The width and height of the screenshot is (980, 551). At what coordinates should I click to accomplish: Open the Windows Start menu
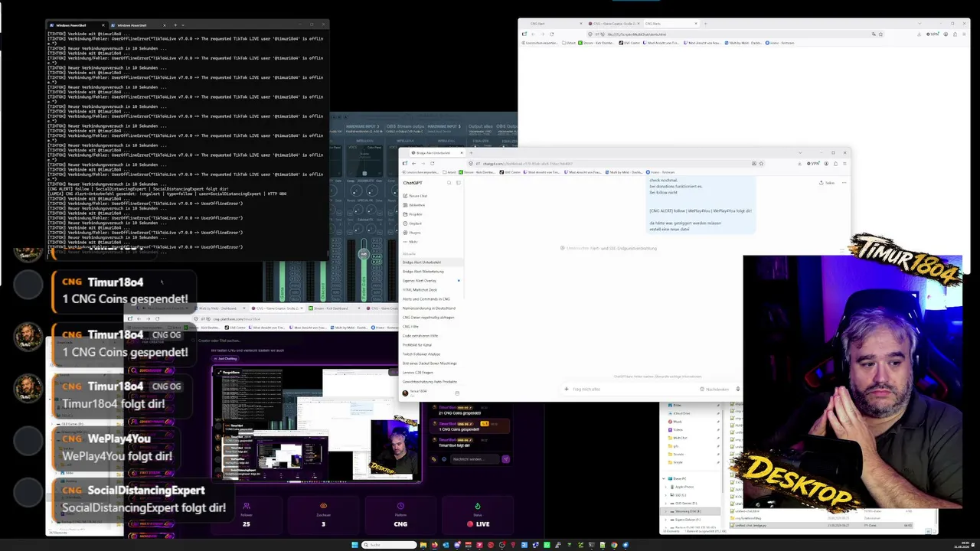pyautogui.click(x=354, y=545)
